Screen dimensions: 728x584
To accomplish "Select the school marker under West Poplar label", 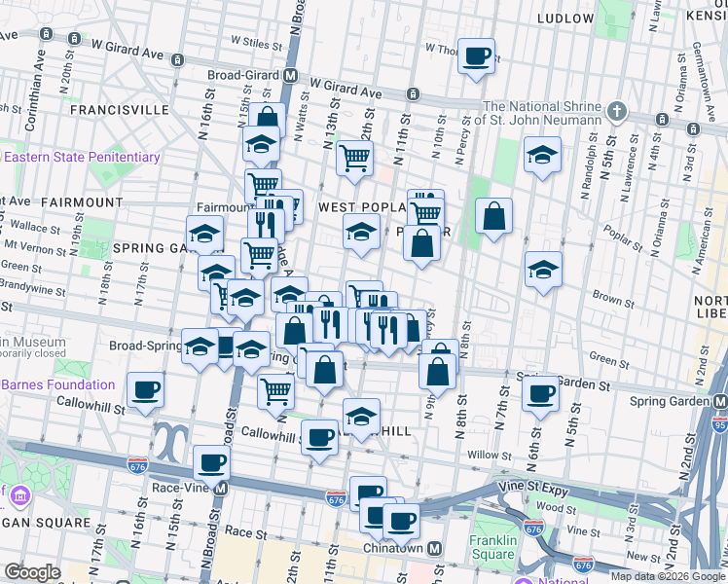I will 361,236.
